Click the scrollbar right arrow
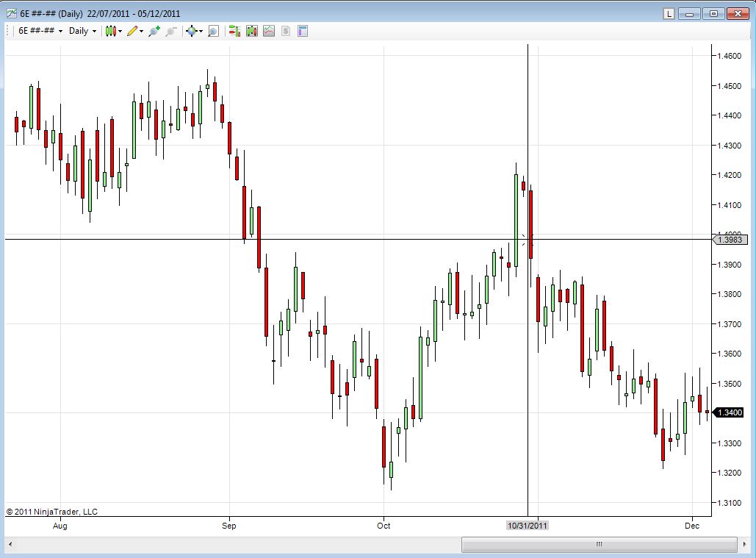 745,545
